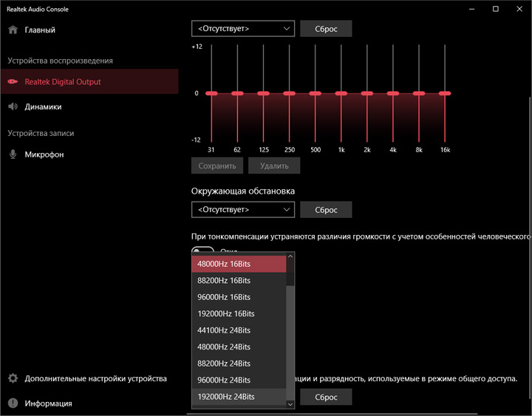Click the speaker icon next to Динамики

click(x=13, y=106)
